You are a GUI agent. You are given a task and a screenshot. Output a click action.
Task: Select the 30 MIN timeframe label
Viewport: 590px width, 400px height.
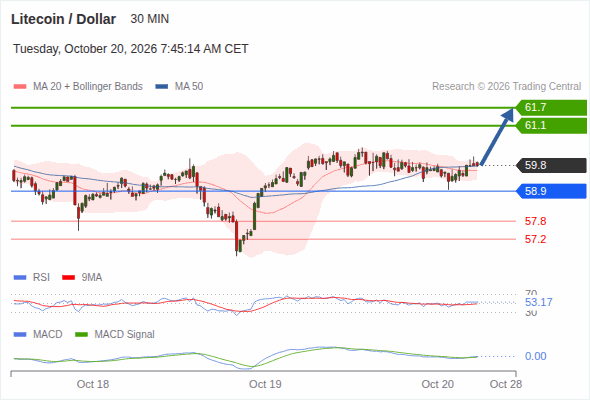pyautogui.click(x=150, y=19)
